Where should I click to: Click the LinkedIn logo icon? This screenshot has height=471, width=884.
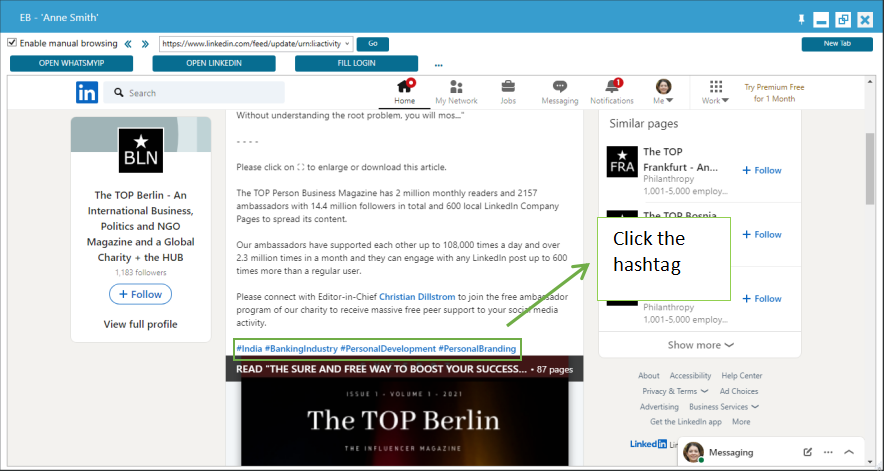click(x=87, y=93)
